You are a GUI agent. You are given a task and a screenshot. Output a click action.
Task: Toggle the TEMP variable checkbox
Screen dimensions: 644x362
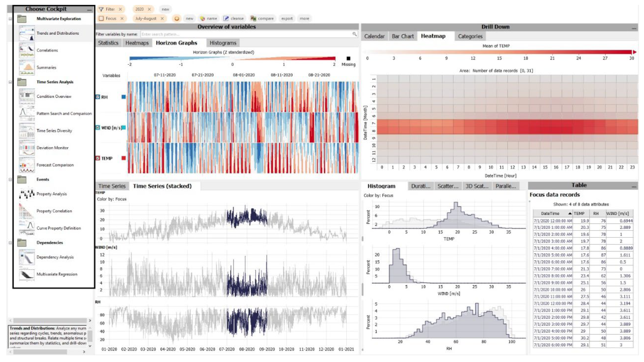[98, 158]
